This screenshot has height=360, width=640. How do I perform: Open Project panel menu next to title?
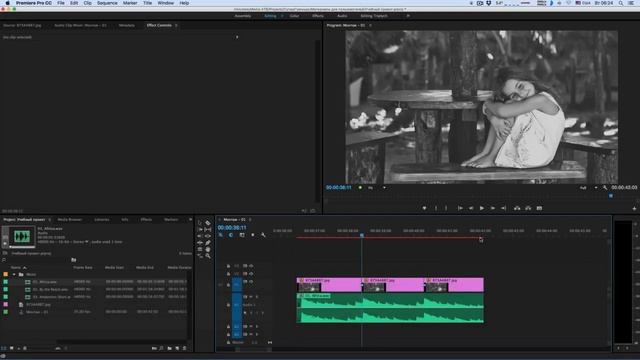pos(50,220)
